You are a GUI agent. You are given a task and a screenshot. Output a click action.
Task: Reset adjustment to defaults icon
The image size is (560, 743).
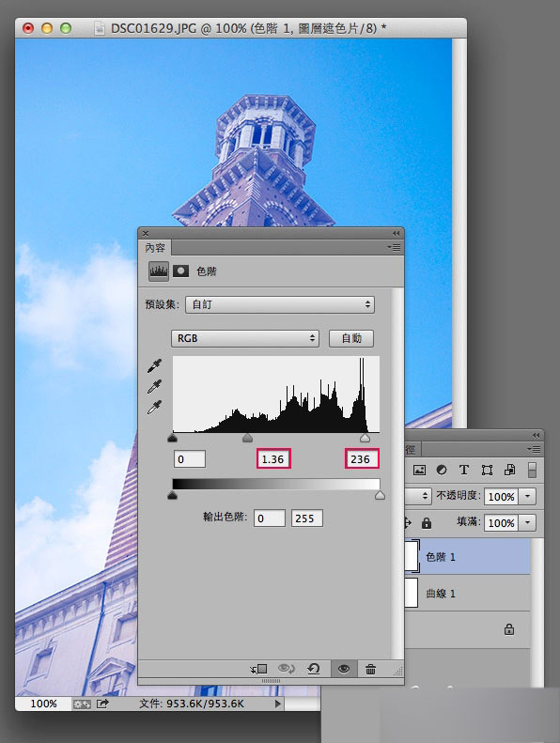point(314,669)
